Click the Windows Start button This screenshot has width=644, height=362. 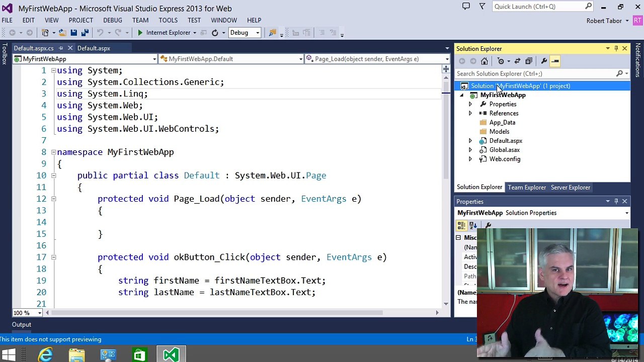(x=9, y=354)
